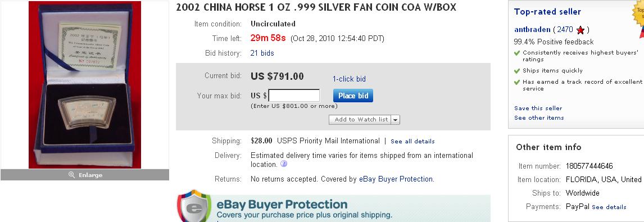Open the antbraden seller profile link

[532, 30]
